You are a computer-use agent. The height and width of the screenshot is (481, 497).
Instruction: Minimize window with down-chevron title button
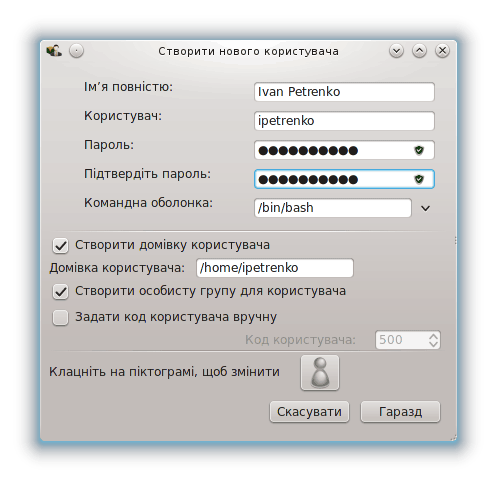click(396, 51)
